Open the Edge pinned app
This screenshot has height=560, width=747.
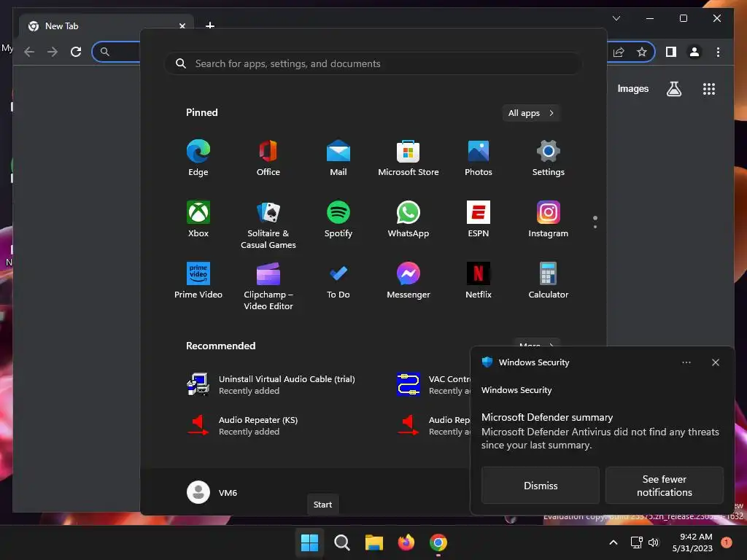click(x=198, y=158)
